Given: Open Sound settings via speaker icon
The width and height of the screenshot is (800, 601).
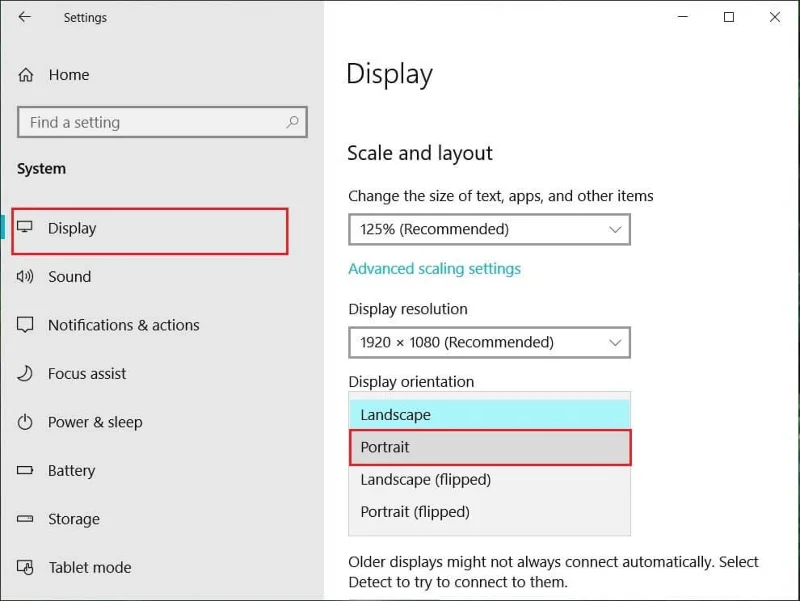Looking at the screenshot, I should coord(26,277).
